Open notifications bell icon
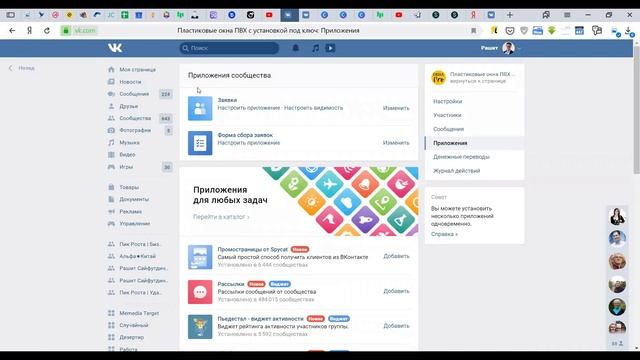640x360 pixels. tap(296, 48)
